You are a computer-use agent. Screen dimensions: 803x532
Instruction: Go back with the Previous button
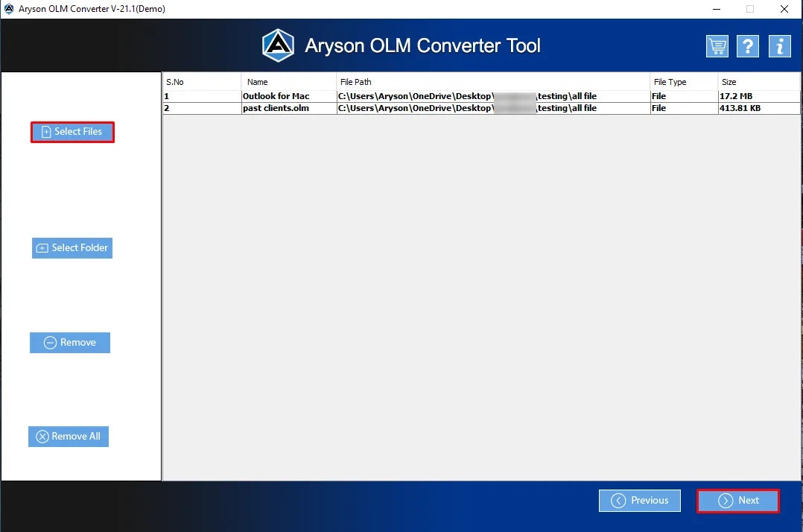click(640, 500)
